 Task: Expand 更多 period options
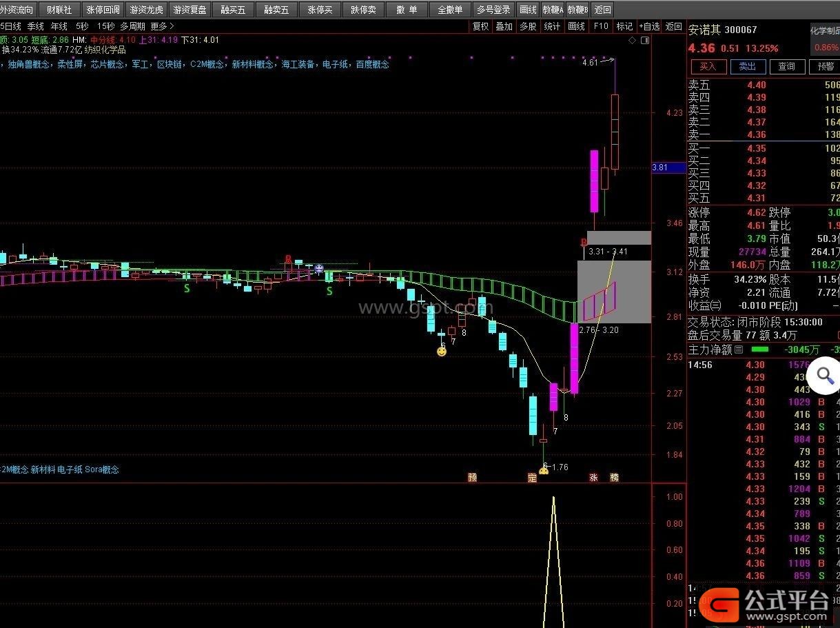[162, 26]
